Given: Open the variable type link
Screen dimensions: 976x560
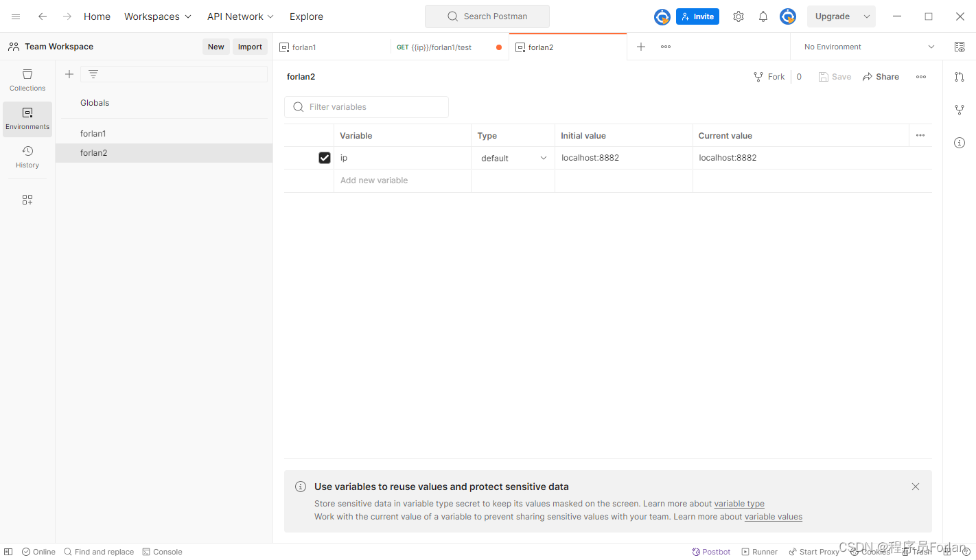Looking at the screenshot, I should (x=739, y=504).
